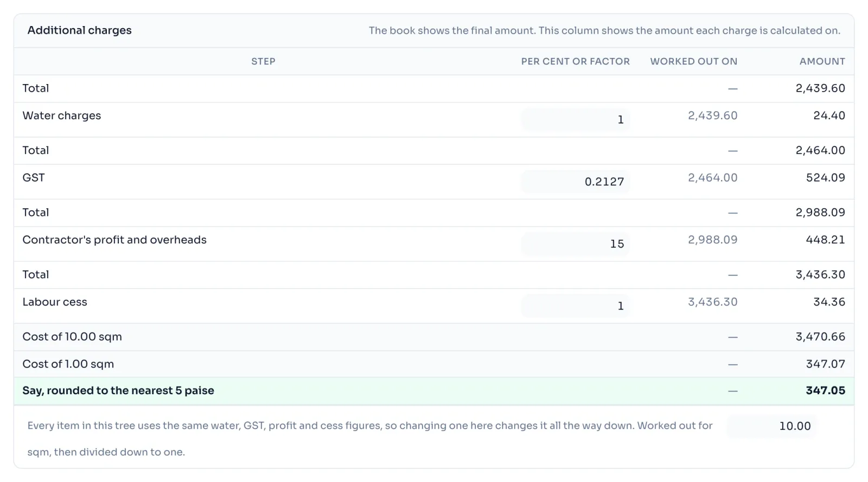Select the contractor's profit amount 448.21
The height and width of the screenshot is (482, 868).
(x=826, y=240)
